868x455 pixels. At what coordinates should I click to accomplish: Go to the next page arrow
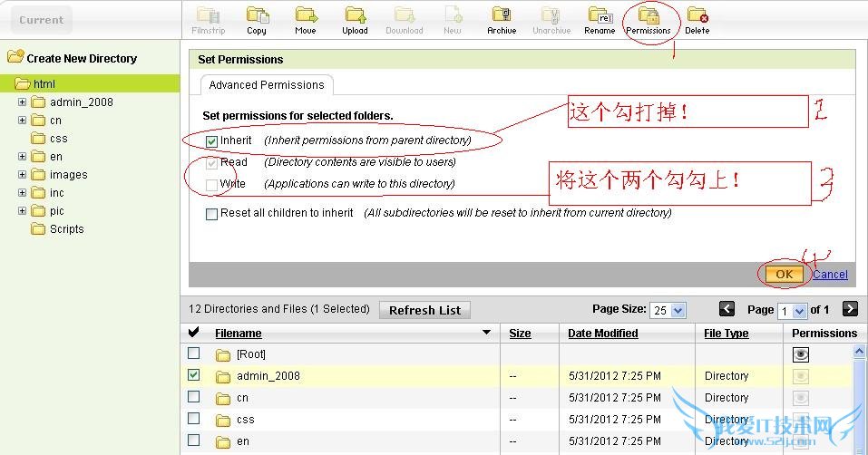pos(850,309)
